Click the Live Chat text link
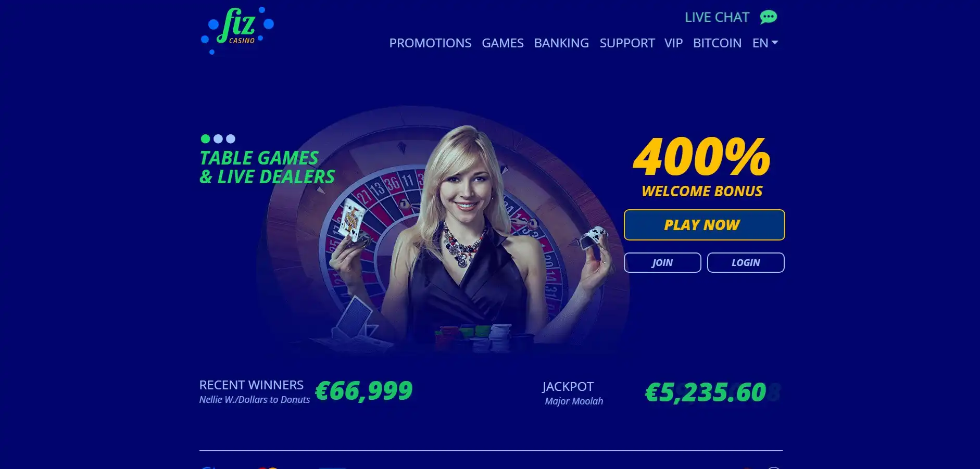Viewport: 980px width, 469px height. click(x=717, y=17)
